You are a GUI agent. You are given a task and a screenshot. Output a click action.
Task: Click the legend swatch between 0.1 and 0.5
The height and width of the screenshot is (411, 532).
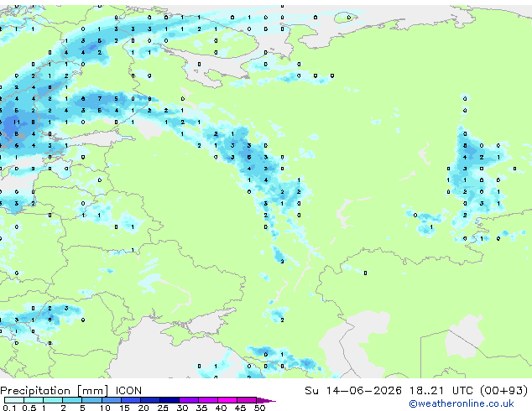(x=14, y=400)
